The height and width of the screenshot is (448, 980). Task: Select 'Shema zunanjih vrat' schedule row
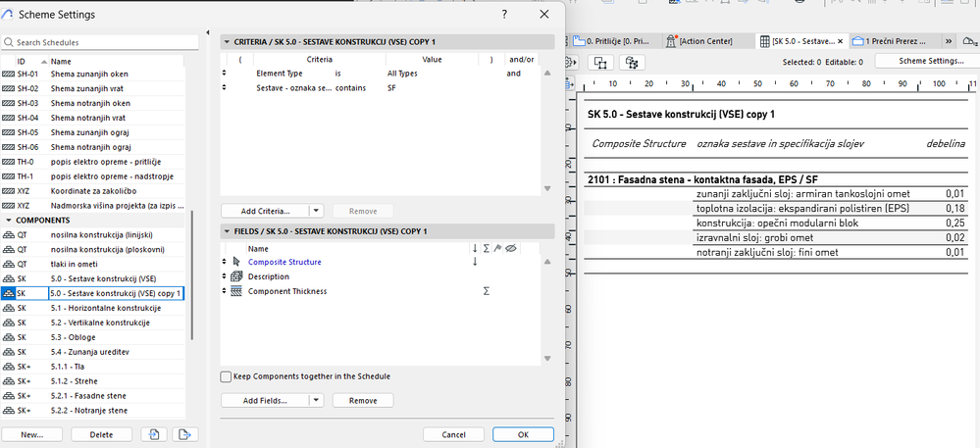click(92, 88)
